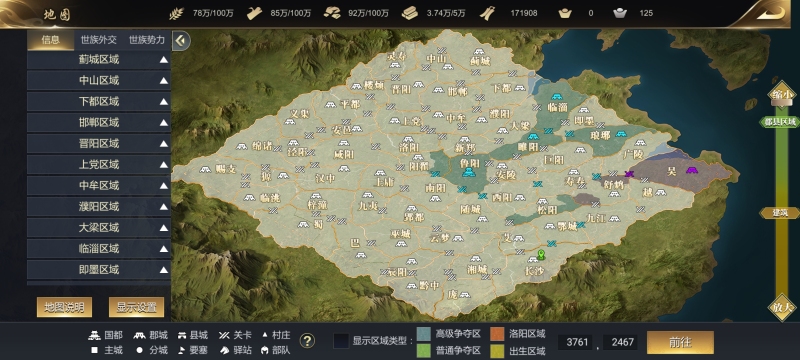Toggle the 显示区域类型 checkbox

341,341
